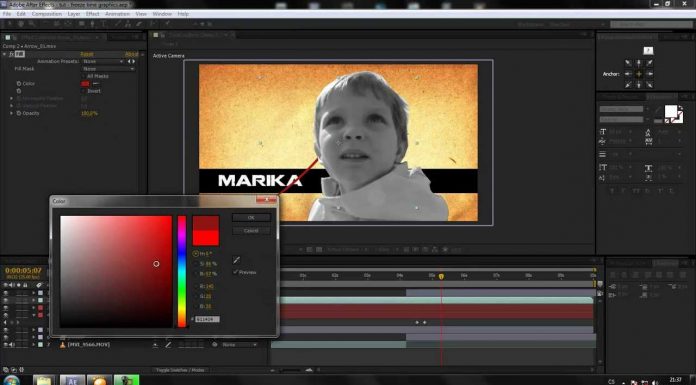Image resolution: width=696 pixels, height=385 pixels.
Task: Enable the Invert checkbox
Action: 83,91
